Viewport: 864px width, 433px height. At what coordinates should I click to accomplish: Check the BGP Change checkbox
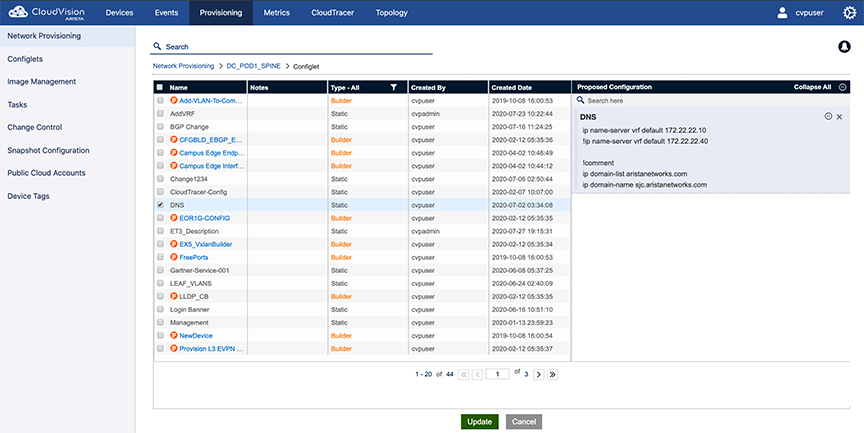[160, 127]
